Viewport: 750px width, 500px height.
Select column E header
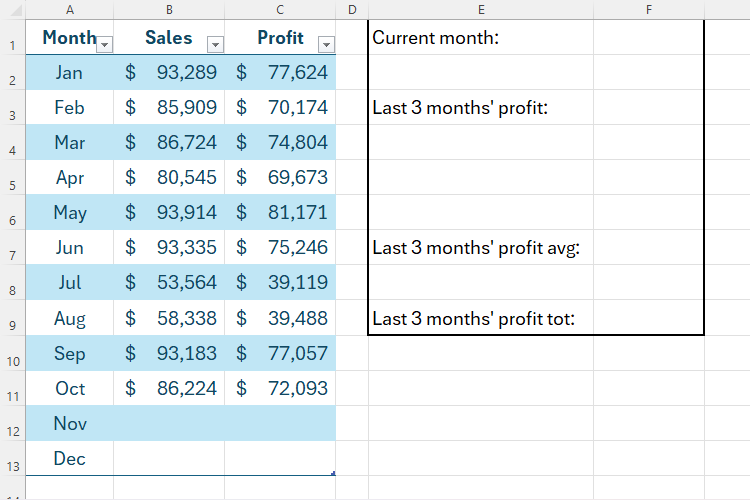(x=481, y=9)
